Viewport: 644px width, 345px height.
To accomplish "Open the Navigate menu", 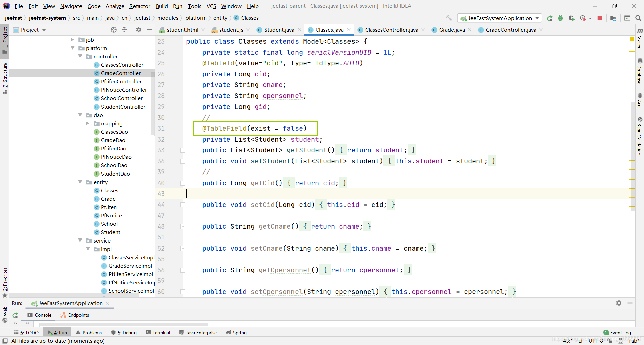I will point(71,6).
